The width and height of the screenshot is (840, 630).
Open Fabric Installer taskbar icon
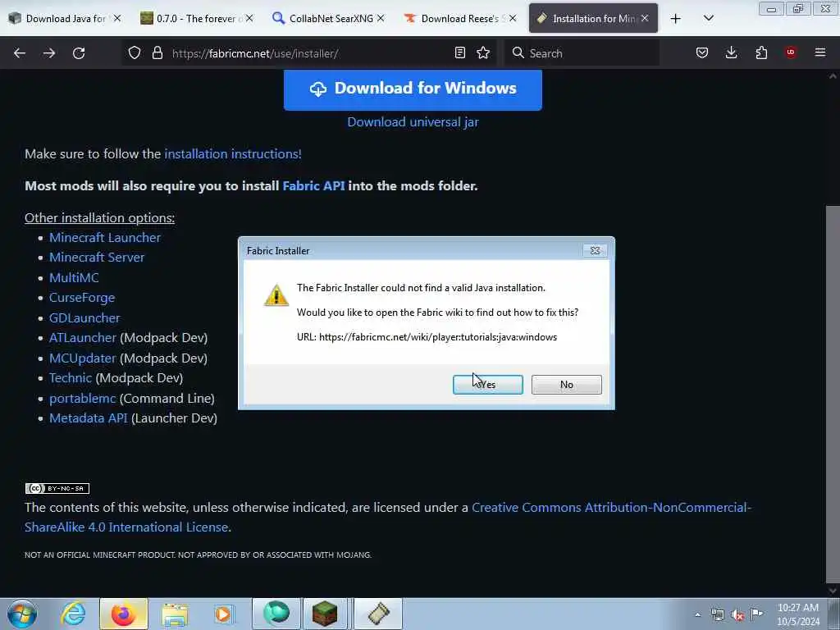click(378, 614)
